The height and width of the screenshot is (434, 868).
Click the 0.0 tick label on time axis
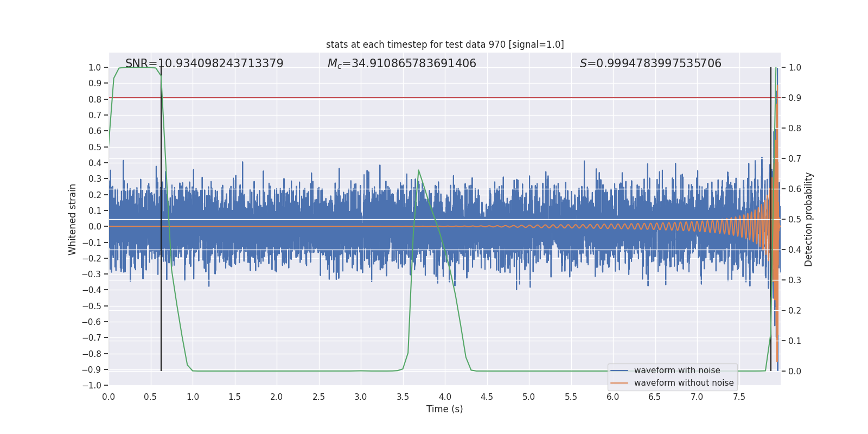[x=108, y=397]
